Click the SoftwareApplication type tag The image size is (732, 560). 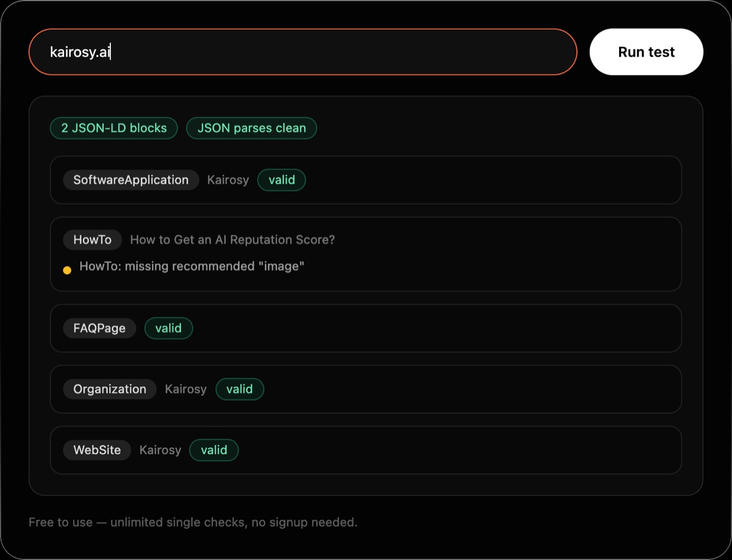(131, 180)
